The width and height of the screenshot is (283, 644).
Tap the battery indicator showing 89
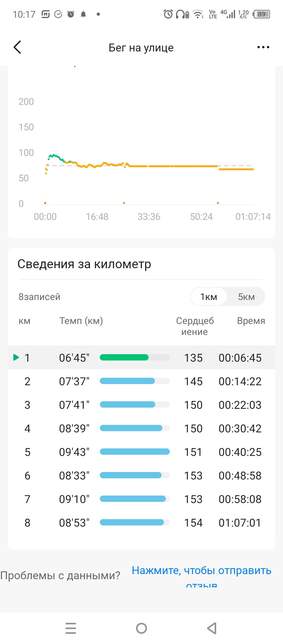(262, 15)
